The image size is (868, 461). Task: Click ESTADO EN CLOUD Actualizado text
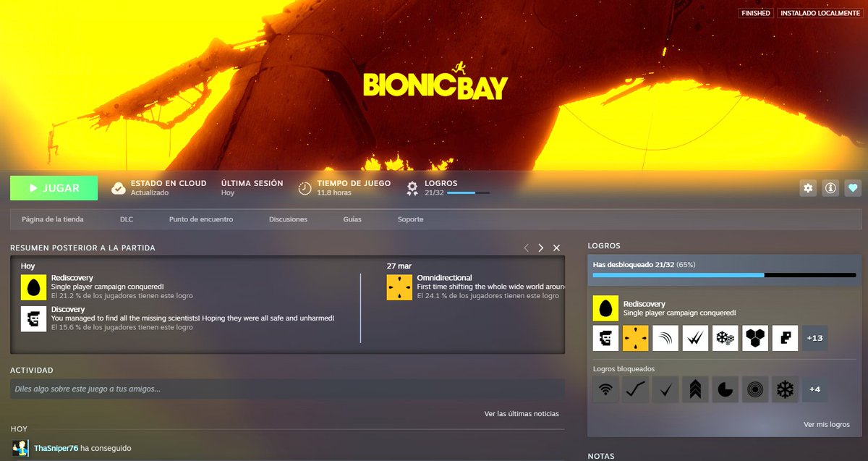point(169,188)
